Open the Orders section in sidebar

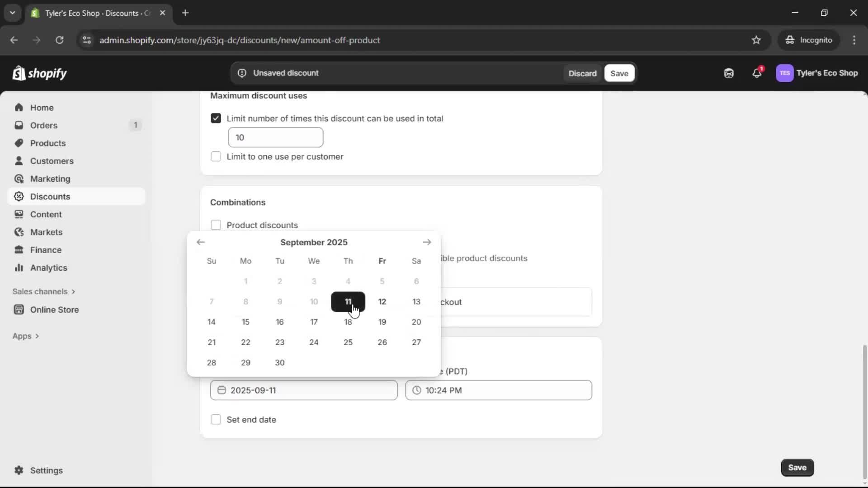(43, 125)
